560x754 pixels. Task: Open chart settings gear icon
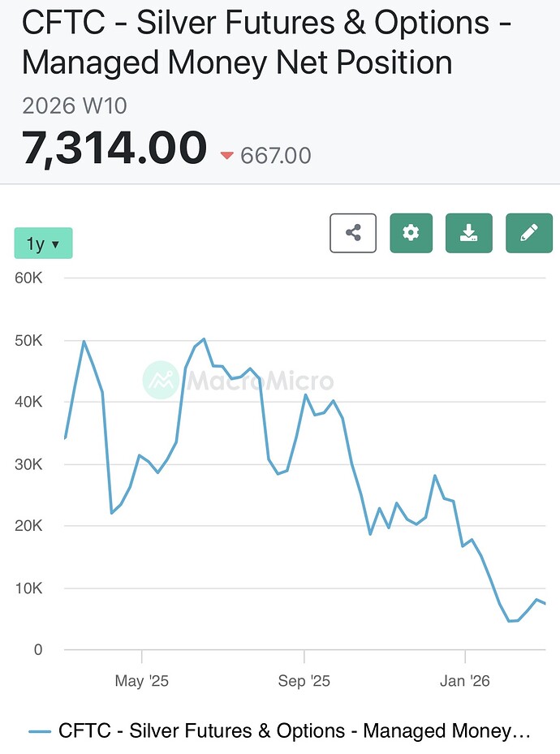[411, 233]
